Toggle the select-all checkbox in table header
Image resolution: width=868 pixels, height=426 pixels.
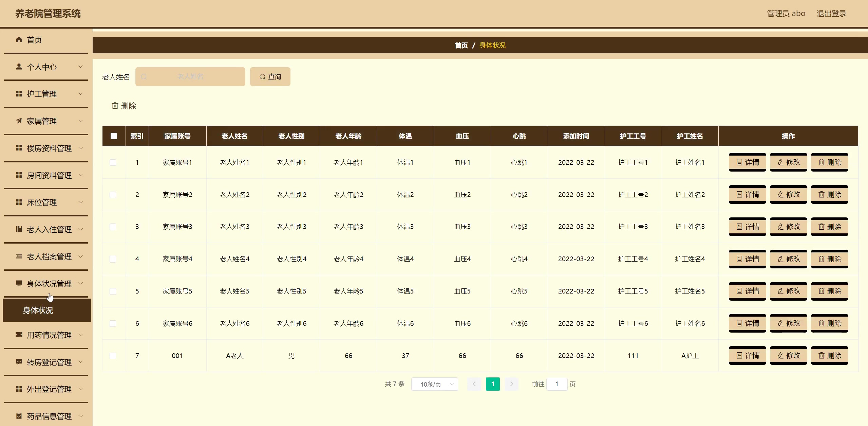pyautogui.click(x=114, y=136)
